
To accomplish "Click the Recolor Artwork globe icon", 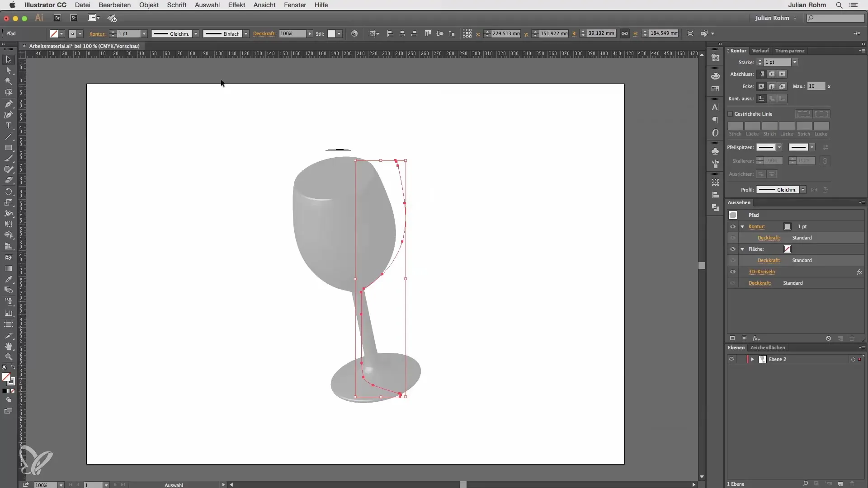I will tap(354, 33).
